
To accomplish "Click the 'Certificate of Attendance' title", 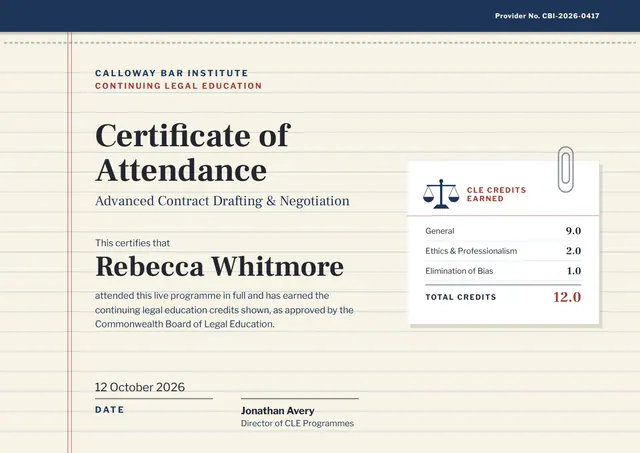I will click(193, 153).
